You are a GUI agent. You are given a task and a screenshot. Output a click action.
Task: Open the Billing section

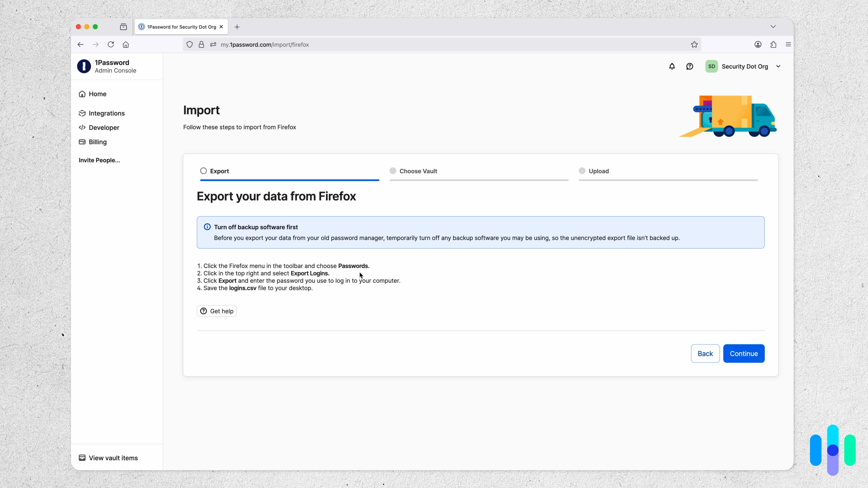(x=97, y=142)
